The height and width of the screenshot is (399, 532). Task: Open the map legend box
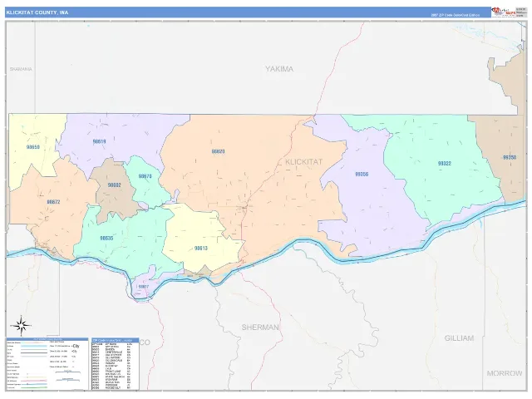pos(47,364)
